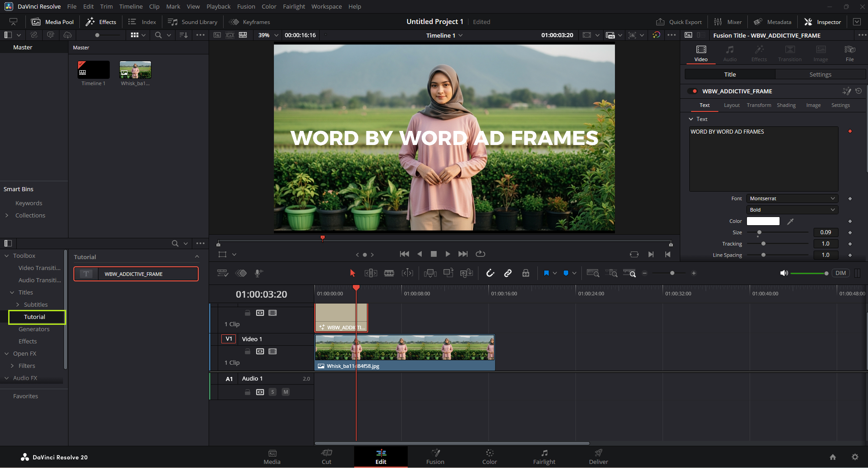Select the Selection mode arrow tool
Viewport: 868px width, 468px height.
click(x=352, y=273)
